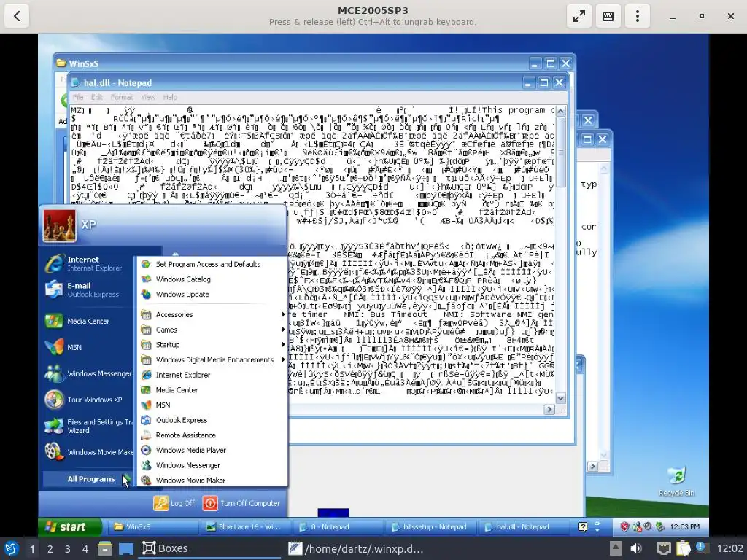Click the host volume speaker icon
The width and height of the screenshot is (747, 560).
636,548
